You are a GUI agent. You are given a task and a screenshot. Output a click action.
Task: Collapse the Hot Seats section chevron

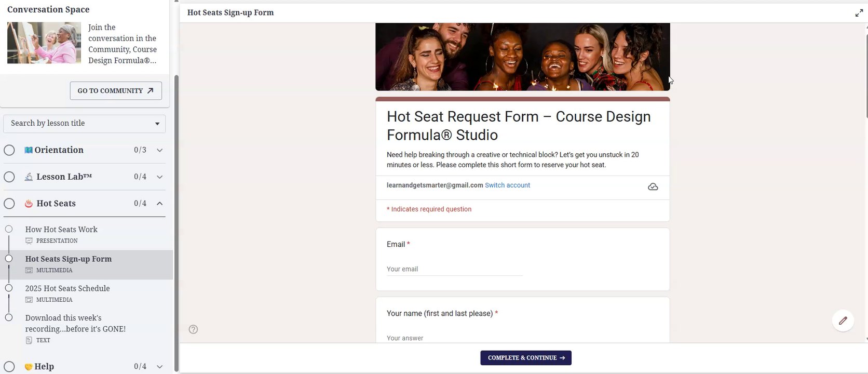159,204
